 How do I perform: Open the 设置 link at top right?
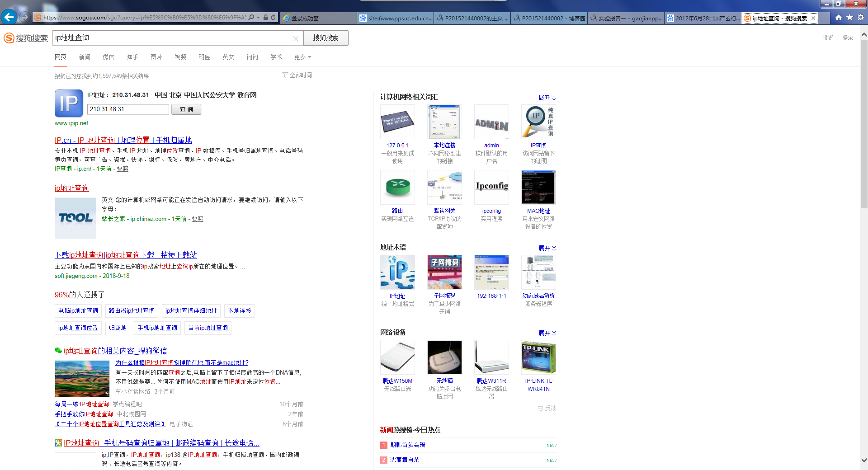pos(828,38)
